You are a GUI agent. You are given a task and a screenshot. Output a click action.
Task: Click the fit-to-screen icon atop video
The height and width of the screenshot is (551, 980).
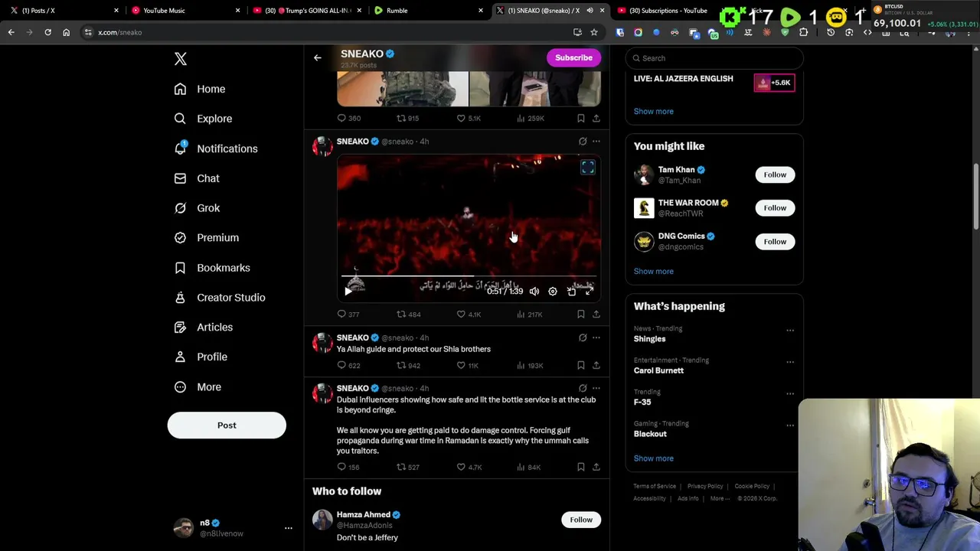pos(587,168)
